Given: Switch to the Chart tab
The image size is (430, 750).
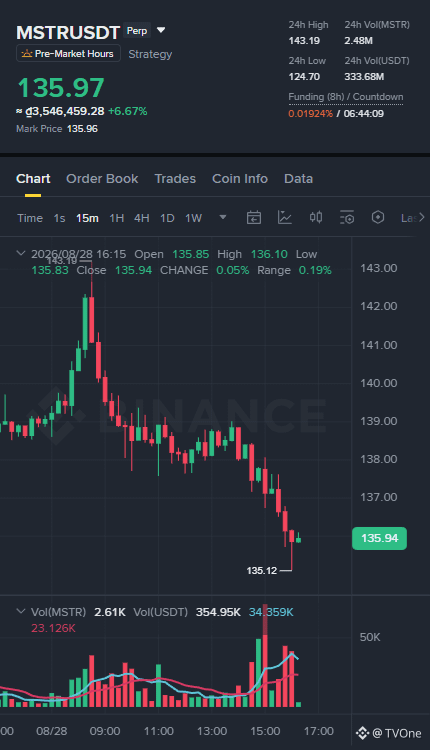Looking at the screenshot, I should coord(33,178).
